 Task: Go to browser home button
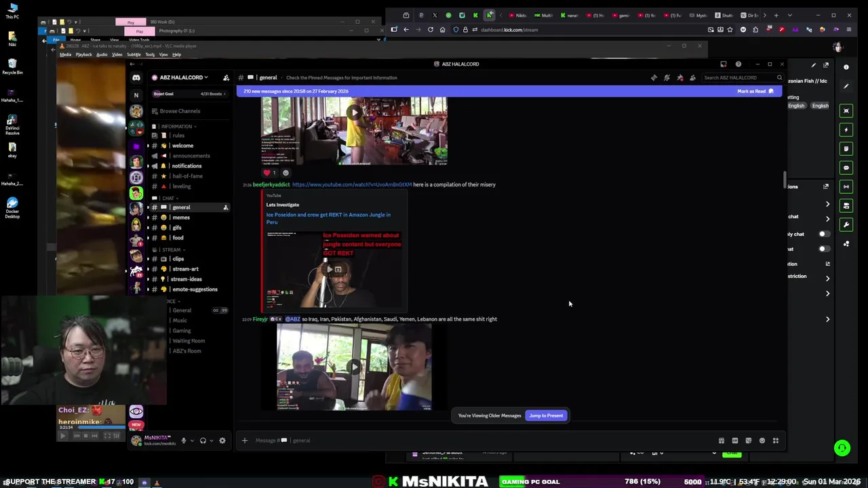coord(442,30)
